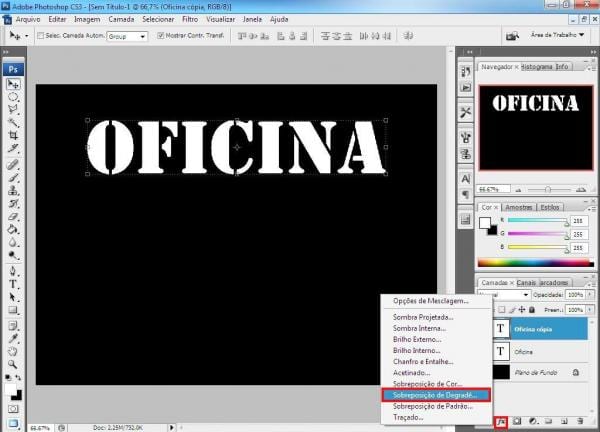Delete layer with the trash icon
600x432 pixels.
580,421
